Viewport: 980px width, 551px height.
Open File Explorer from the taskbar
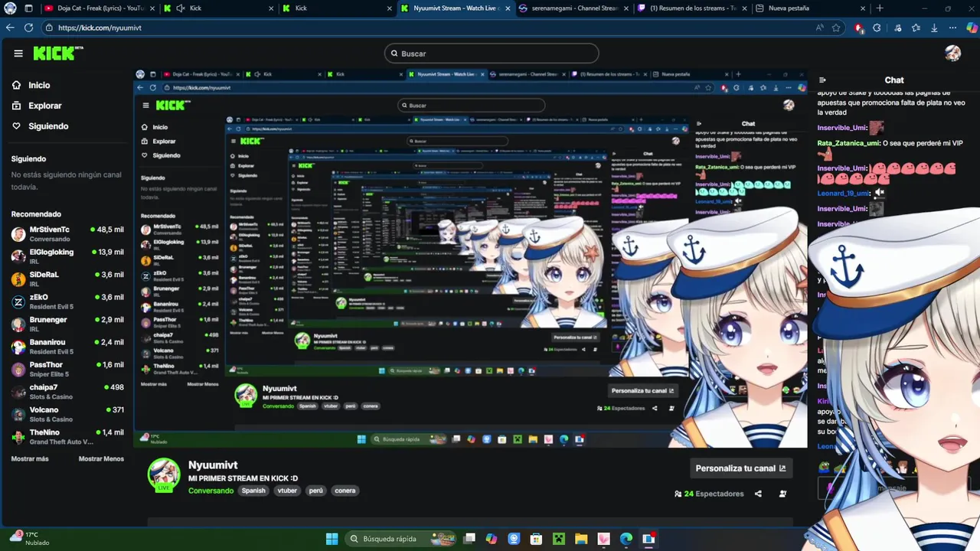point(581,539)
